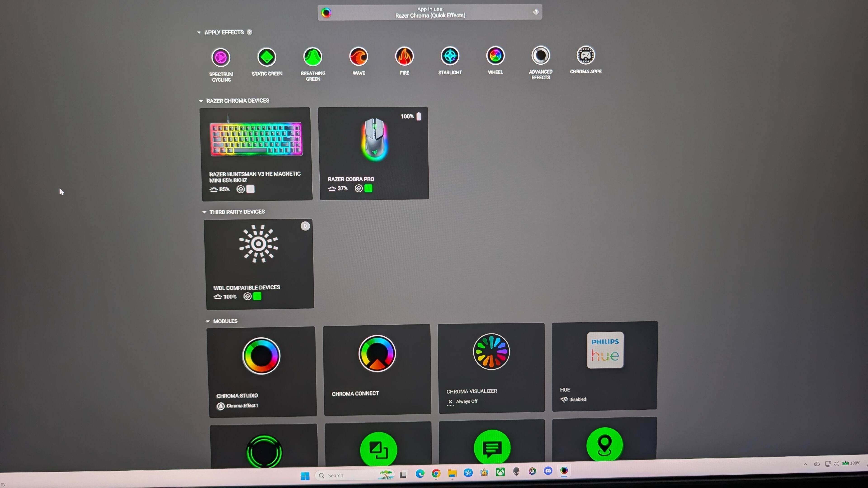868x488 pixels.
Task: Open Discord from the taskbar
Action: coord(548,471)
